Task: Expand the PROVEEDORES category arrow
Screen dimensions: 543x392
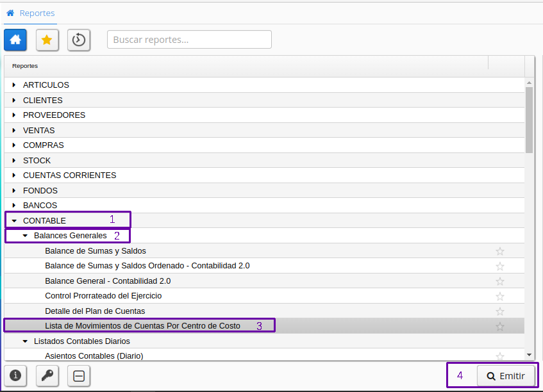Action: click(x=14, y=115)
